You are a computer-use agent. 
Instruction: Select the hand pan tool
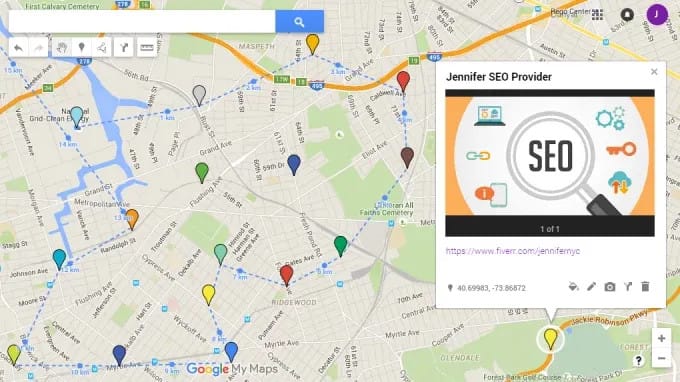click(62, 48)
